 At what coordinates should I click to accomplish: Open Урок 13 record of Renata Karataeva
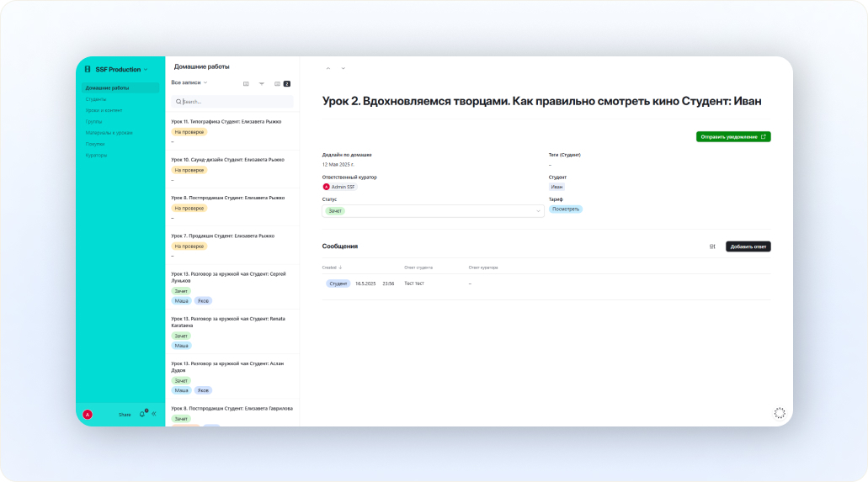coord(232,331)
